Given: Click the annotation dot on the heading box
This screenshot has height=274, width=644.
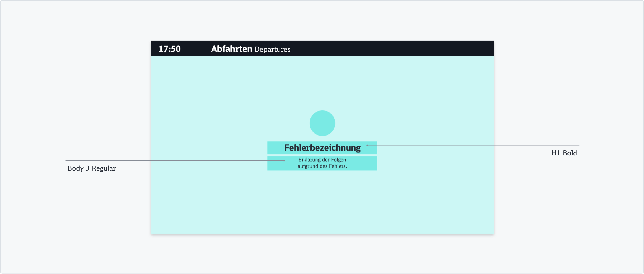Looking at the screenshot, I should (367, 145).
